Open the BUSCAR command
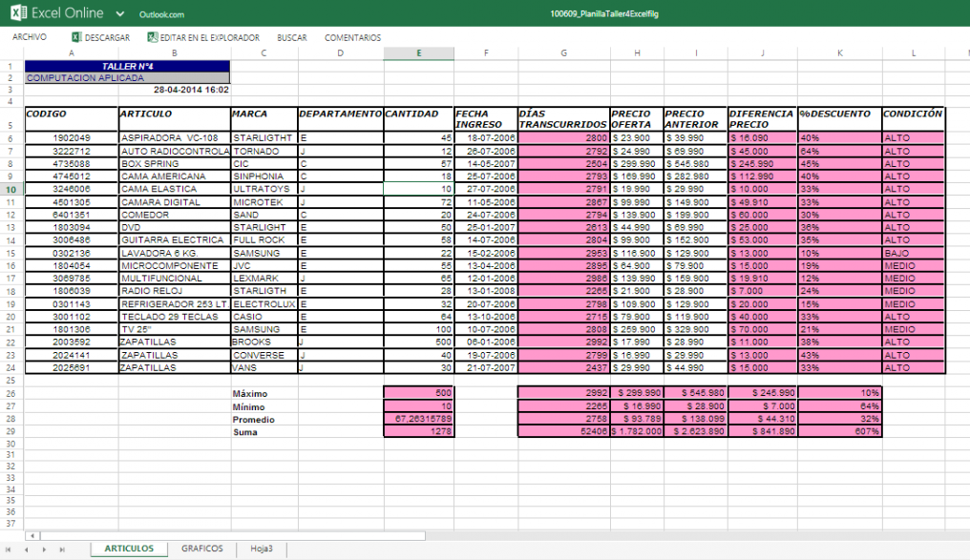 (291, 38)
